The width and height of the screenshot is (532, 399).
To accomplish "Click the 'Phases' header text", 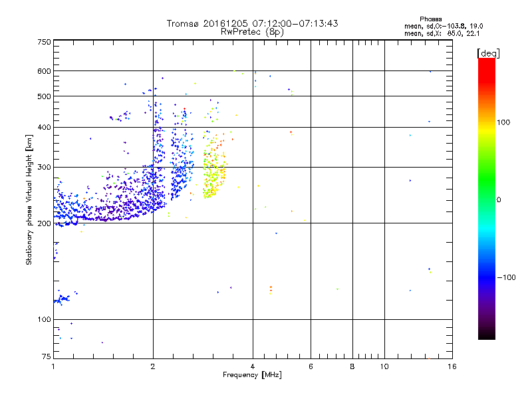I will pyautogui.click(x=430, y=19).
